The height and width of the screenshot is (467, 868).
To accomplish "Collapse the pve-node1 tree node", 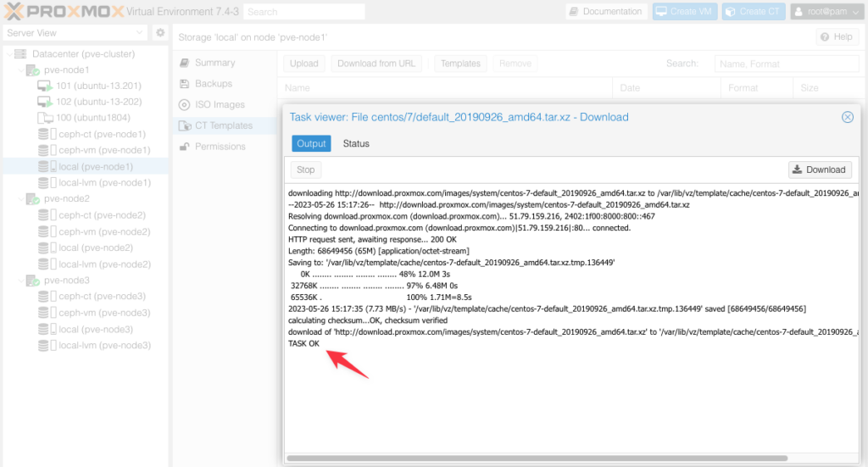I will pyautogui.click(x=21, y=70).
